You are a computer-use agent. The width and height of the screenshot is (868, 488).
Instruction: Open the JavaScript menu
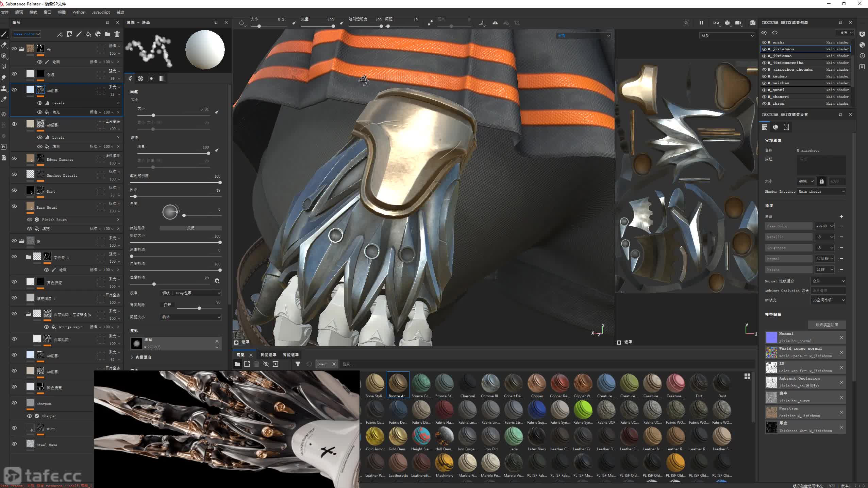tap(101, 12)
